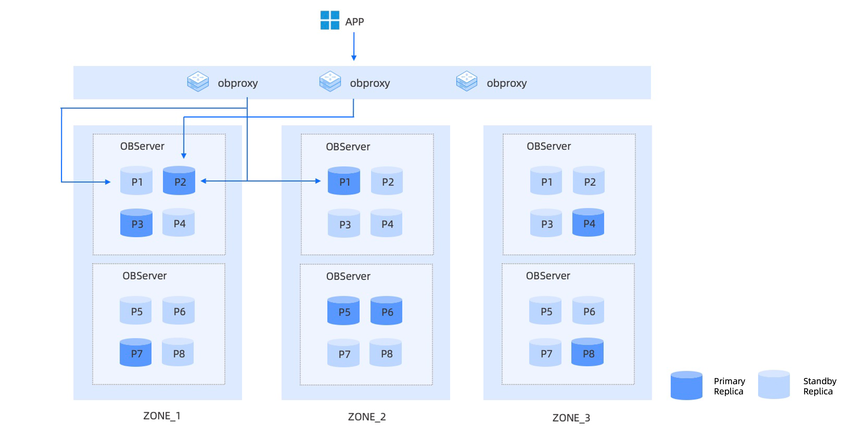Click the middle obproxy cube icon
868x429 pixels.
point(330,82)
